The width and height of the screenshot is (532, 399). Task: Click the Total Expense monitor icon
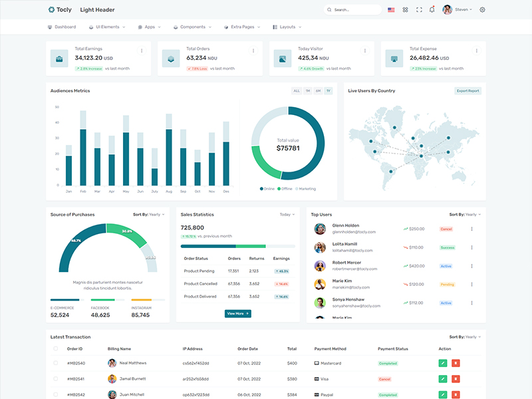point(394,59)
